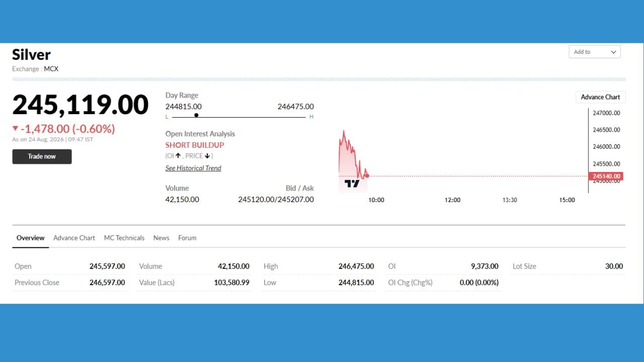The width and height of the screenshot is (644, 362).
Task: Click the High value 246,475.00 in table
Action: pyautogui.click(x=356, y=266)
